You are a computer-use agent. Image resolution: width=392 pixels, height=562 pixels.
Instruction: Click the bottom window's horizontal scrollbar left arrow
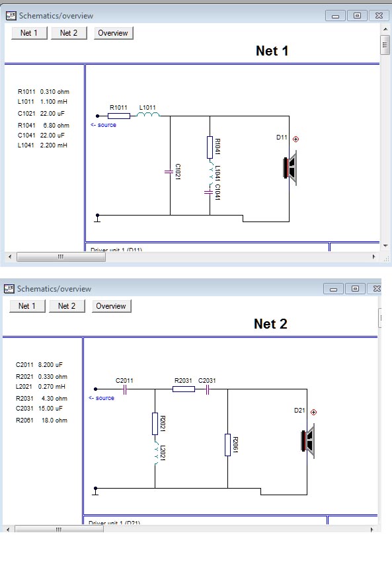coord(8,529)
